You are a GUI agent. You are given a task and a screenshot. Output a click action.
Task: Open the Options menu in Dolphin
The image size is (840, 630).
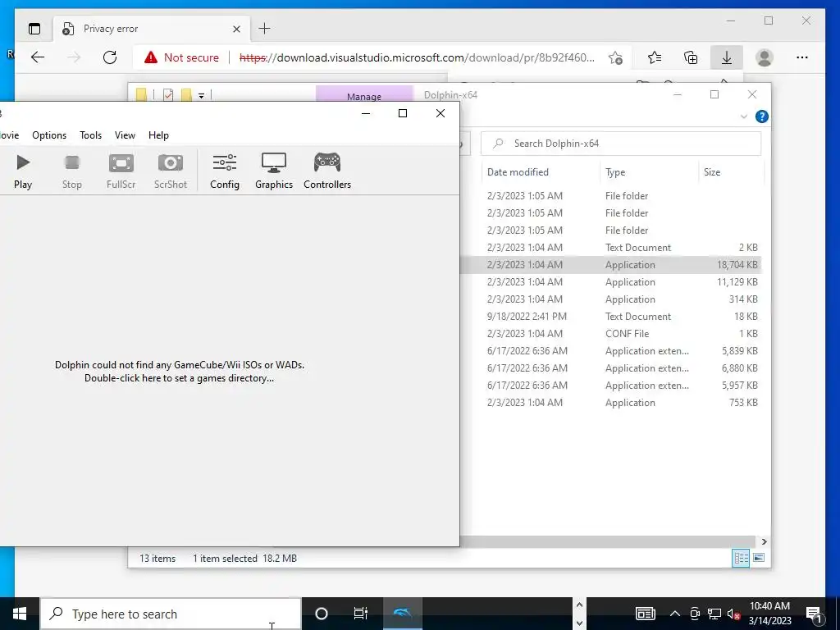click(49, 135)
